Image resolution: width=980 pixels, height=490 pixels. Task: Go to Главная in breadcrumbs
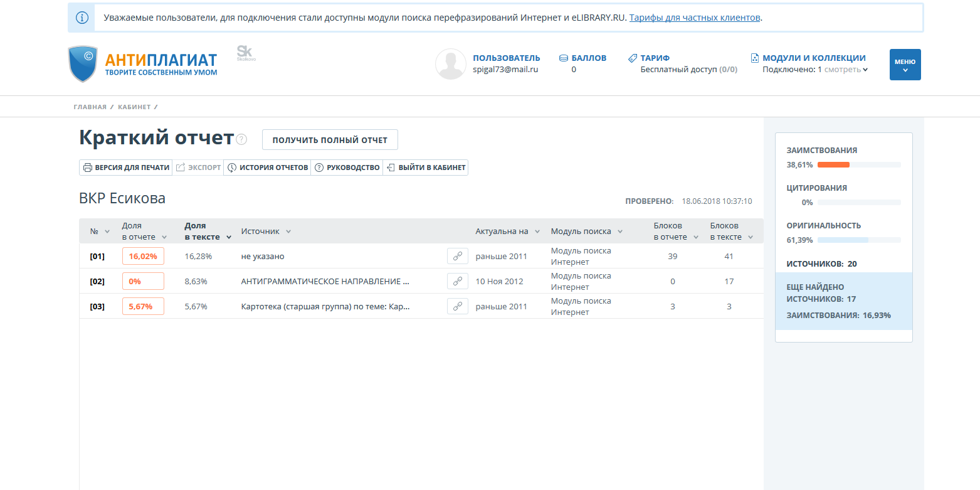[x=90, y=107]
